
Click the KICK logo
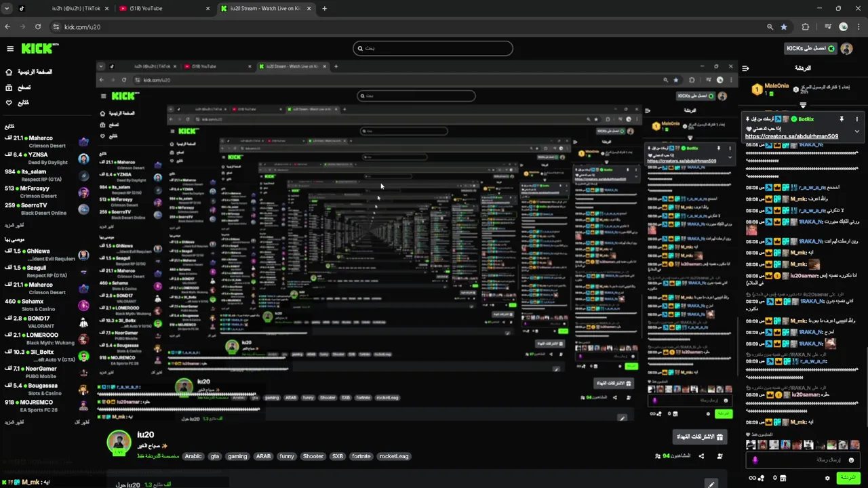(x=39, y=49)
